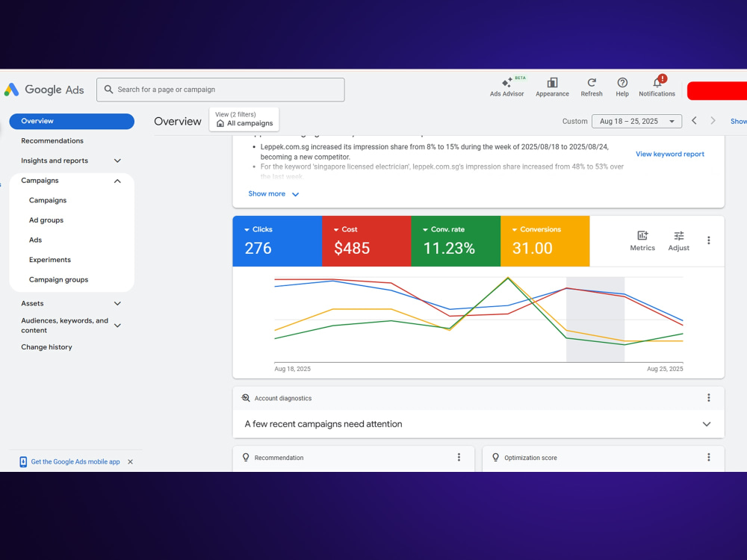The width and height of the screenshot is (747, 560).
Task: Refresh the Google Ads data
Action: click(591, 87)
